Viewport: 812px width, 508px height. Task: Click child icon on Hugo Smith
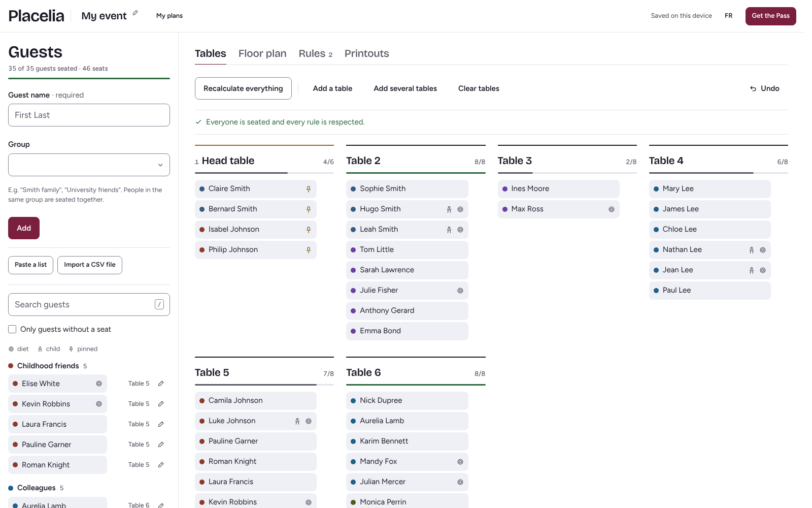pos(449,209)
